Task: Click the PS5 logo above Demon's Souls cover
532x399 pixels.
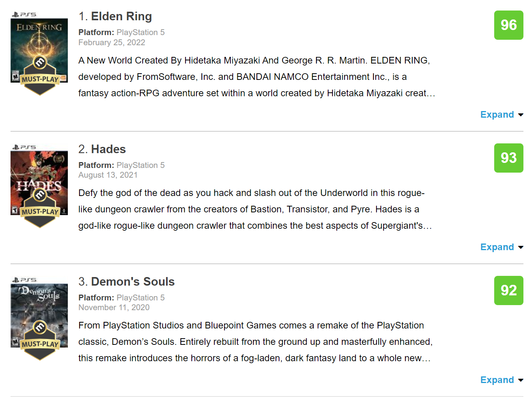Action: coord(24,280)
